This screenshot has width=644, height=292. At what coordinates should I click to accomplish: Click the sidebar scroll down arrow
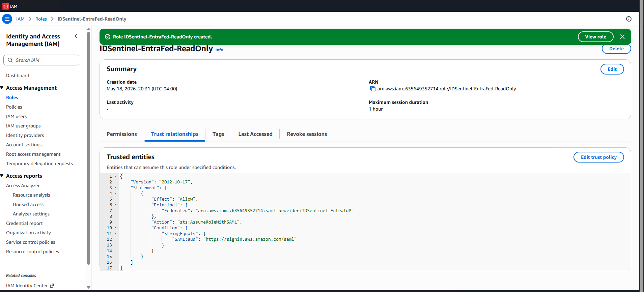88,287
